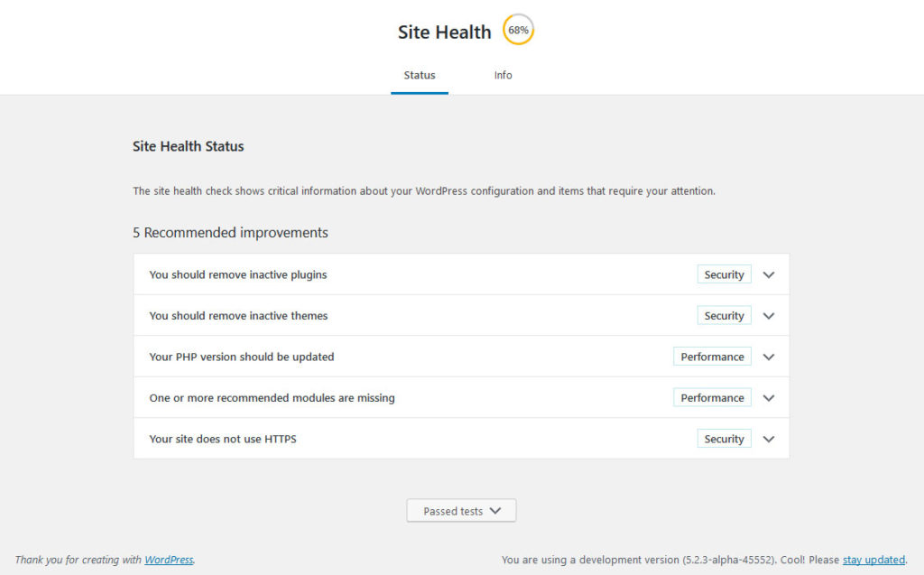The image size is (924, 575).
Task: Click the 68% Site Health score circle
Action: coord(518,29)
